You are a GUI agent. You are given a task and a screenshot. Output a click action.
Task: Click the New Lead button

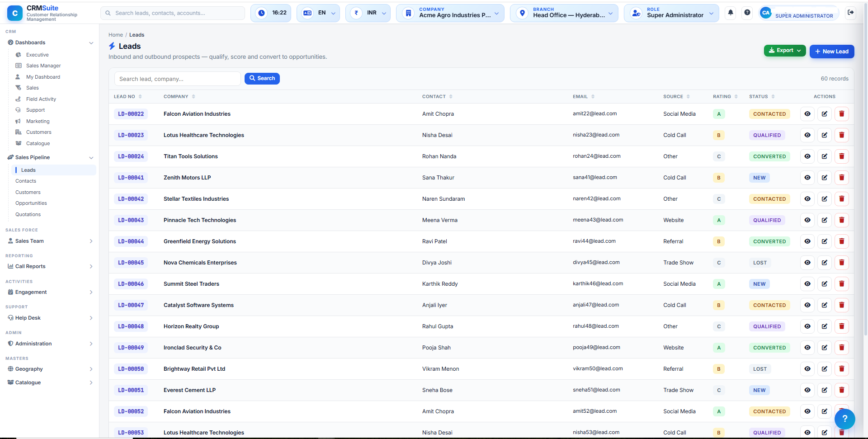(x=832, y=52)
